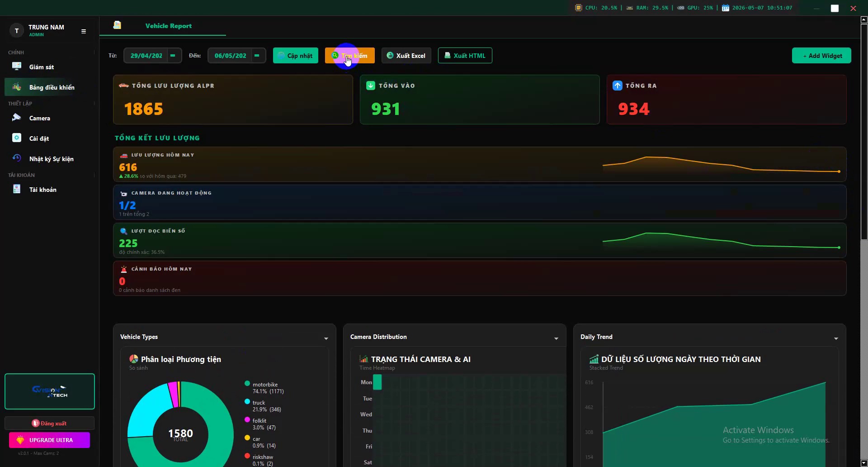
Task: Toggle the rickshaw legend entry
Action: point(260,460)
